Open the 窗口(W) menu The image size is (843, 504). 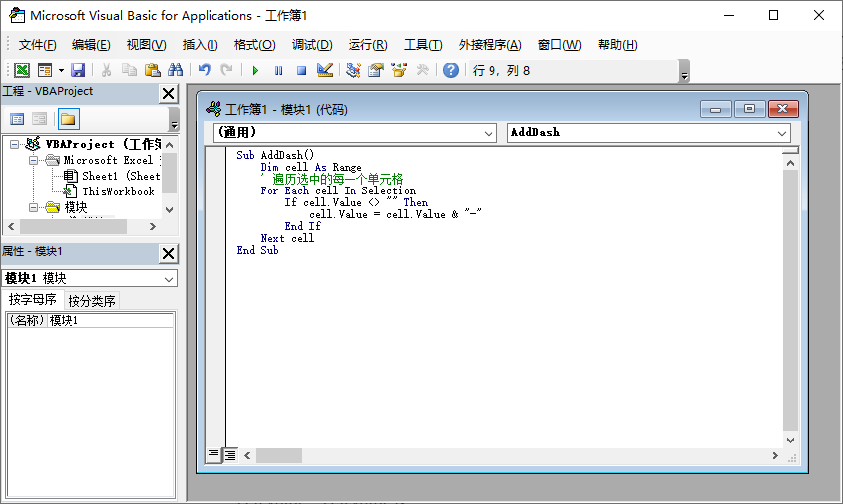click(x=559, y=45)
